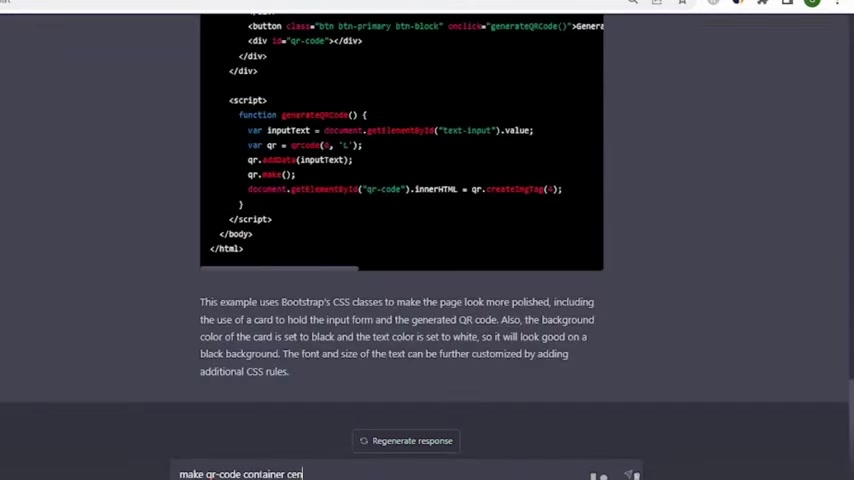This screenshot has height=480, width=854.
Task: Click the grey globe extension icon
Action: point(713,2)
